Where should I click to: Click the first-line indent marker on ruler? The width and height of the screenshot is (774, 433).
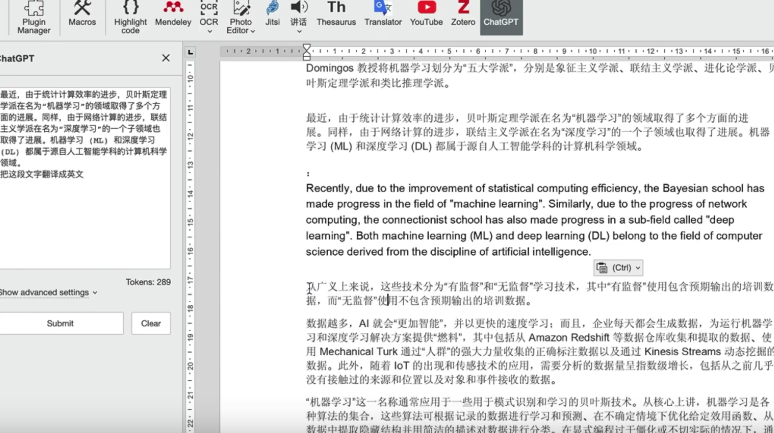point(307,47)
